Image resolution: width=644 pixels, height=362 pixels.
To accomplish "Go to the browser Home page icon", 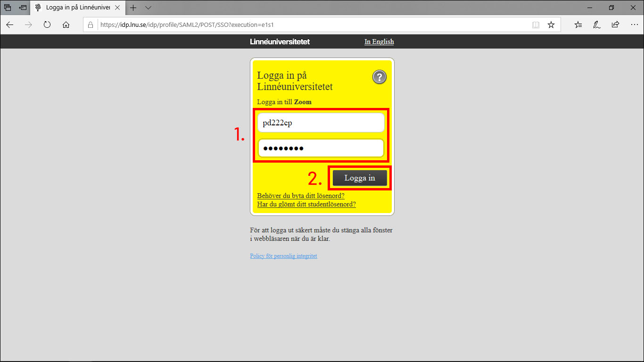I will (66, 25).
